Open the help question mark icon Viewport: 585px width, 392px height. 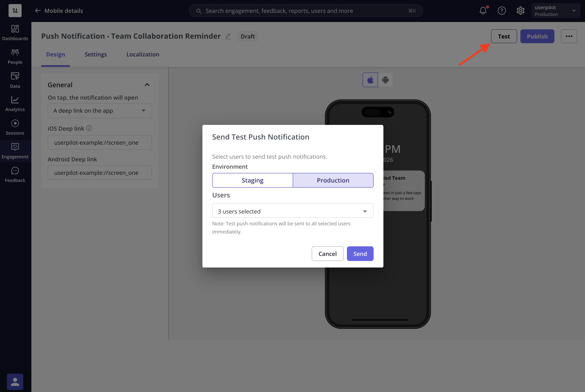click(501, 11)
